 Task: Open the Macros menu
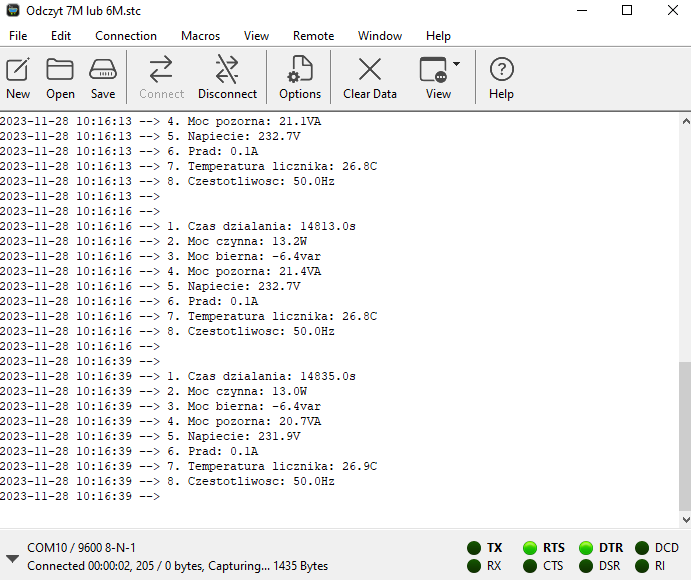click(200, 36)
